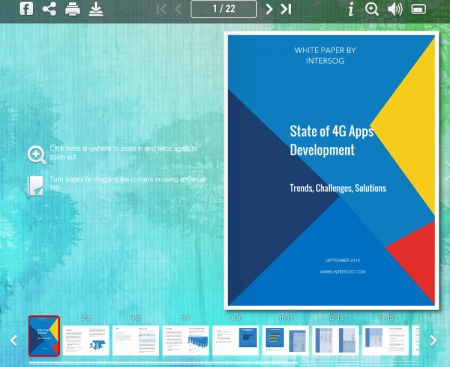This screenshot has width=450, height=367.
Task: Click the 'Turn pages by dragging' hint text
Action: click(x=128, y=183)
